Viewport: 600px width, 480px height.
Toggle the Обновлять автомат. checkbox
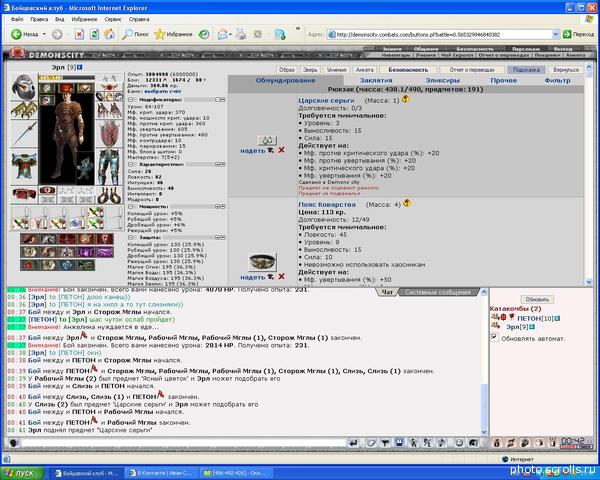pyautogui.click(x=495, y=337)
